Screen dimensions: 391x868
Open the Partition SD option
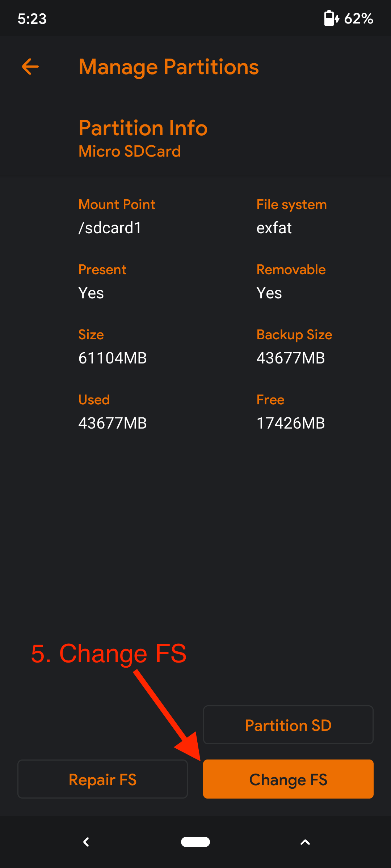[288, 725]
